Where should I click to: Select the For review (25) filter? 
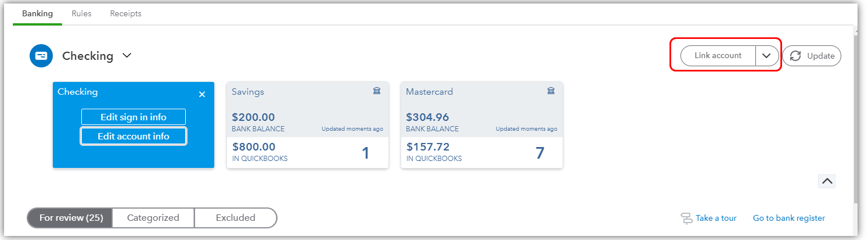tap(70, 218)
